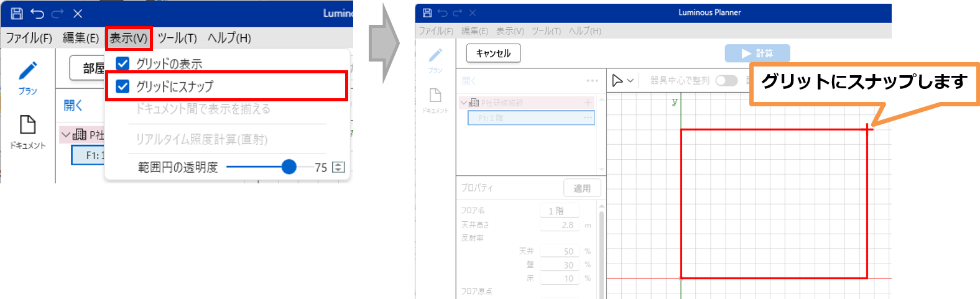Open the 表示(V) menu
This screenshot has width=980, height=299.
click(x=129, y=38)
